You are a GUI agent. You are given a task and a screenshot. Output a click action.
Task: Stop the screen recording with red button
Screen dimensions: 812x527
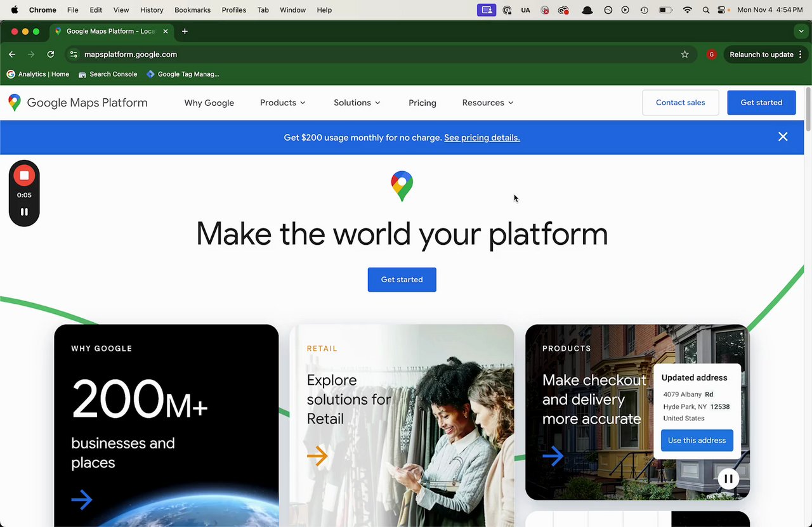click(x=24, y=175)
